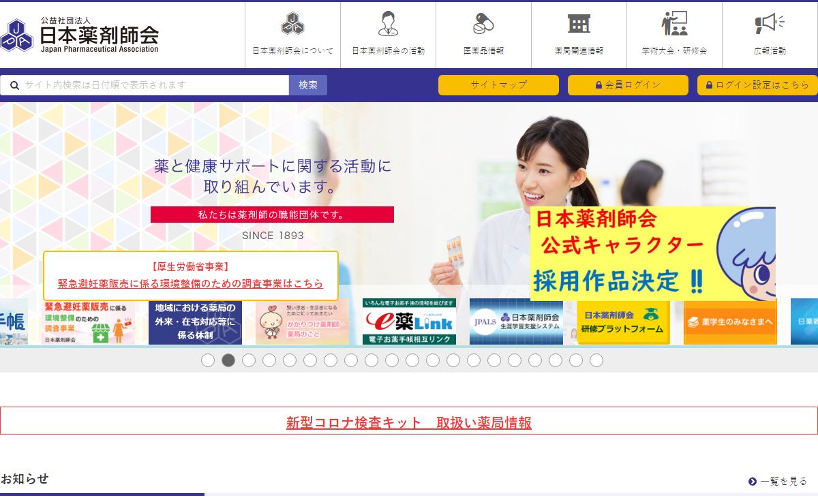Click the SINCE 1893 text

coord(273,236)
